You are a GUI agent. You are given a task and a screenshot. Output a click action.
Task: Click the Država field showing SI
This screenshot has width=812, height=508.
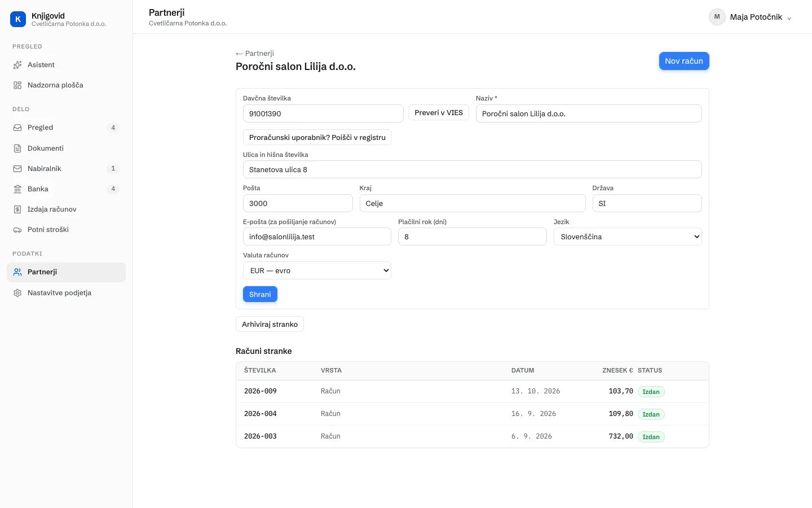point(647,203)
